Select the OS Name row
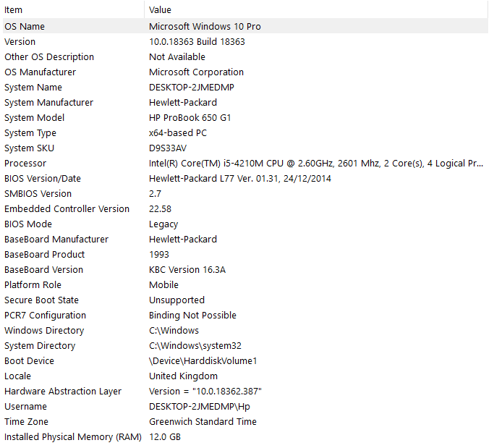 point(25,26)
